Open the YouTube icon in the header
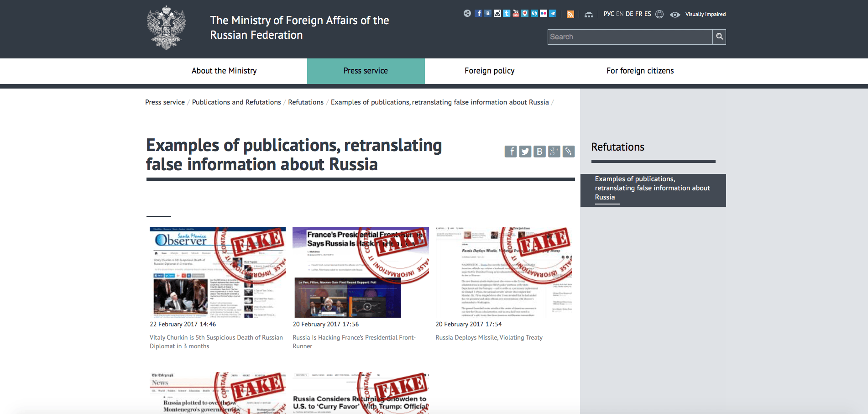Viewport: 868px width, 414px height. coord(516,13)
